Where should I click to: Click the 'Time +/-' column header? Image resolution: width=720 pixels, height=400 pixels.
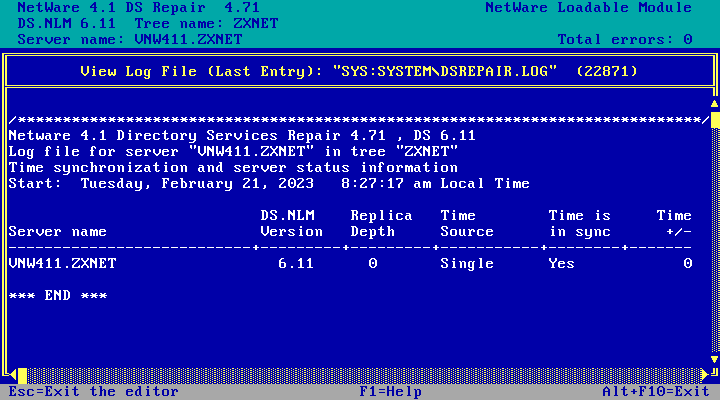[x=674, y=224]
